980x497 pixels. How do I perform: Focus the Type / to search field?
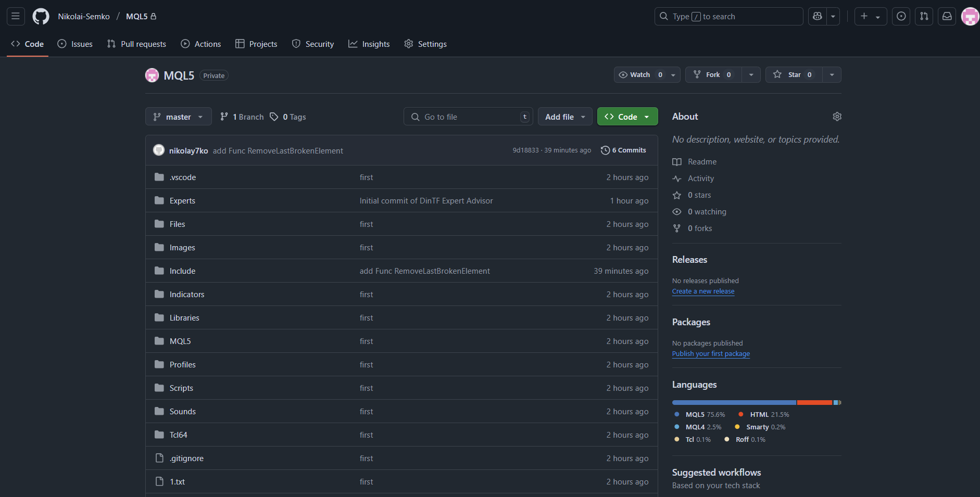coord(728,16)
